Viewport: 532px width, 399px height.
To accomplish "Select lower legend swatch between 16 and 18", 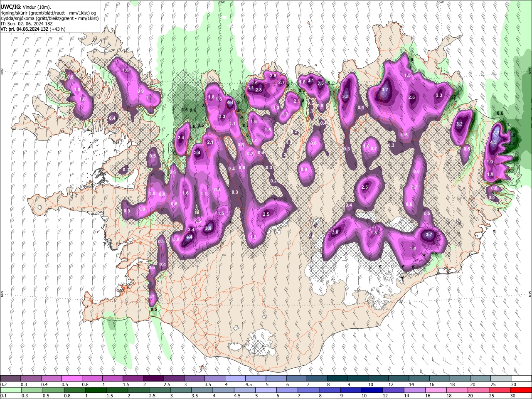I will [436, 390].
